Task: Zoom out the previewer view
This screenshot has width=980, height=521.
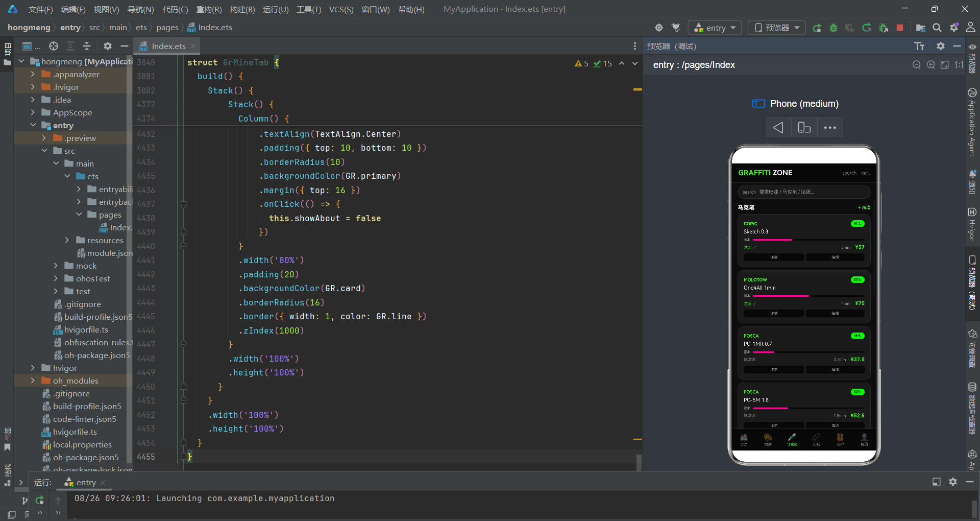Action: pyautogui.click(x=917, y=65)
